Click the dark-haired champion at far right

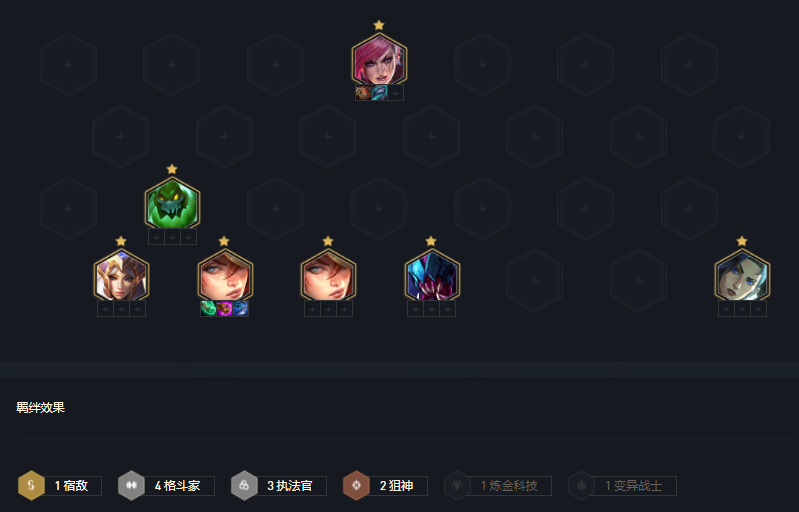coord(742,276)
